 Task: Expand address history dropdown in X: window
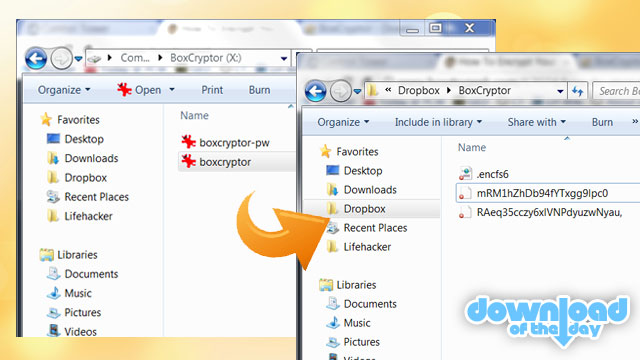point(284,59)
